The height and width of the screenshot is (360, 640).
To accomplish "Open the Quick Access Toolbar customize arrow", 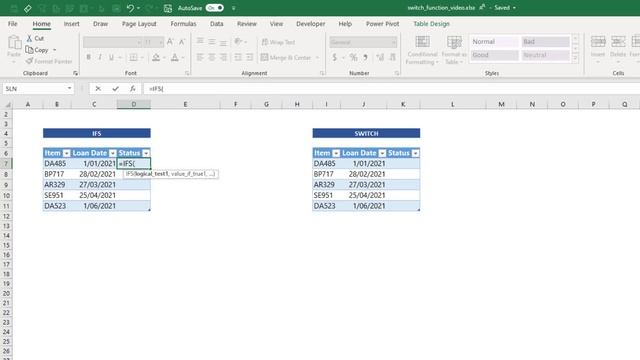I will point(233,8).
